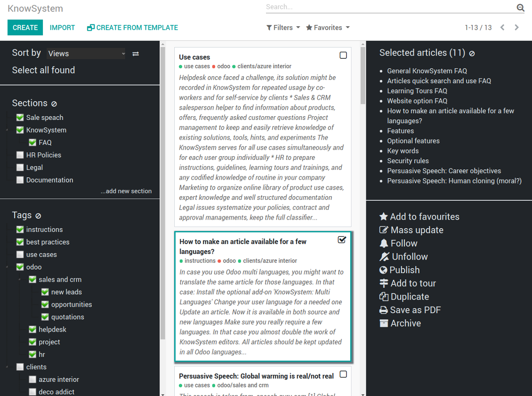Click the Import button
The image size is (532, 396).
pyautogui.click(x=63, y=27)
